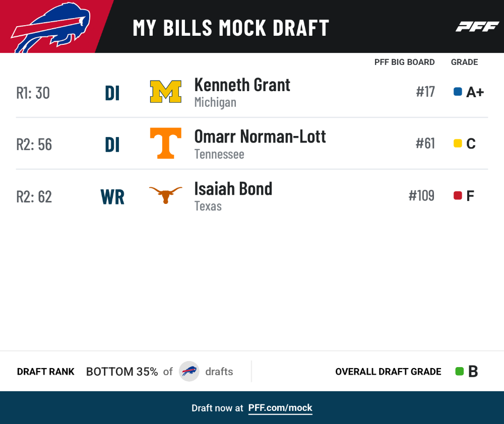Click the Texas Longhorns logo
The image size is (504, 424).
point(165,195)
